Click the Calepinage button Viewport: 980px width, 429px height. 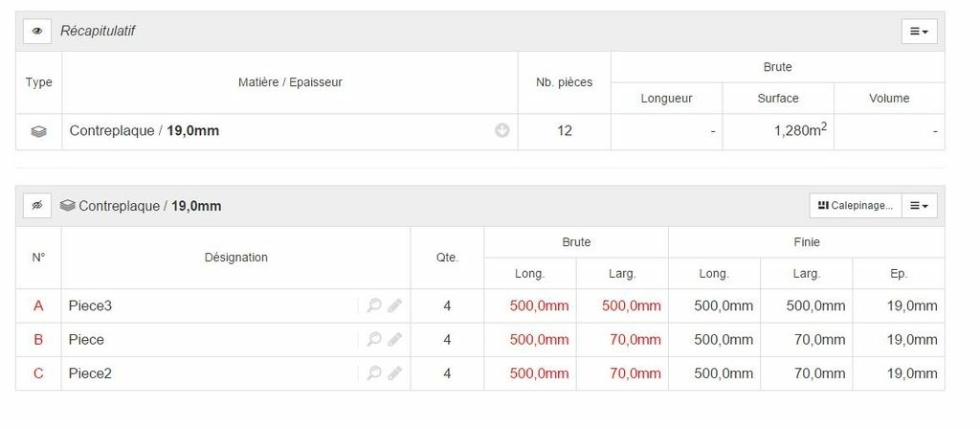click(x=856, y=205)
